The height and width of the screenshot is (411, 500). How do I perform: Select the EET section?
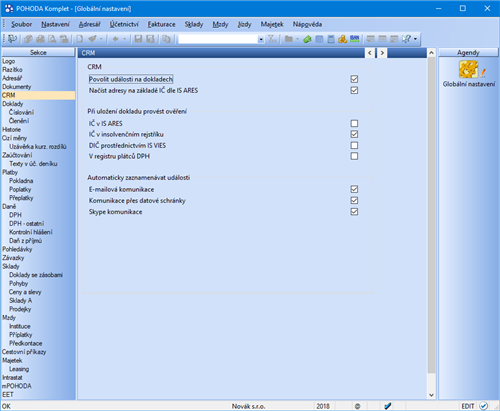8,395
